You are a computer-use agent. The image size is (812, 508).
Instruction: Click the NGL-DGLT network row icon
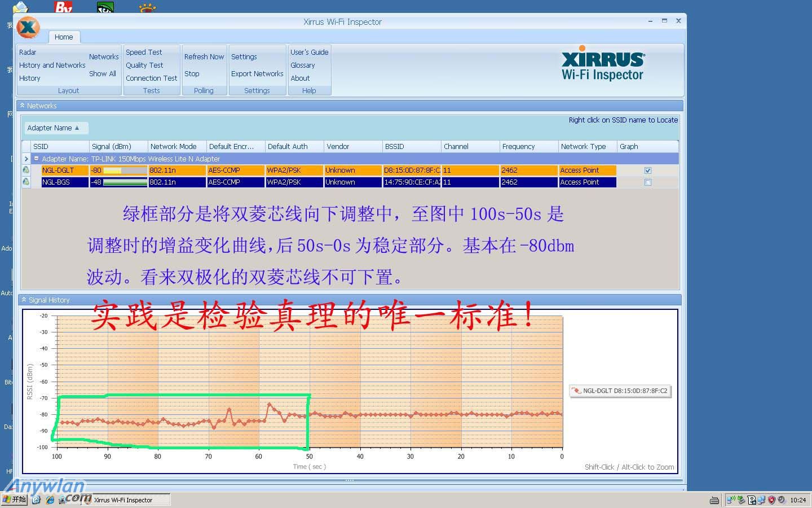point(26,170)
